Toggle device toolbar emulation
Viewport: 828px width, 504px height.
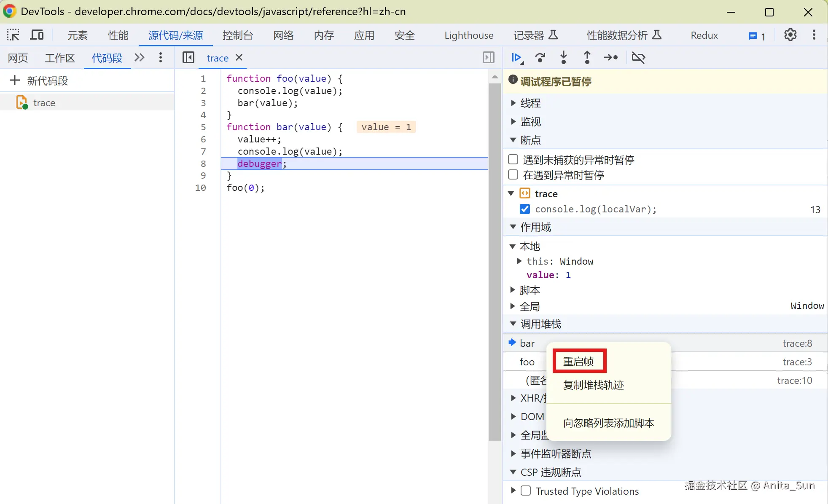[x=37, y=35]
